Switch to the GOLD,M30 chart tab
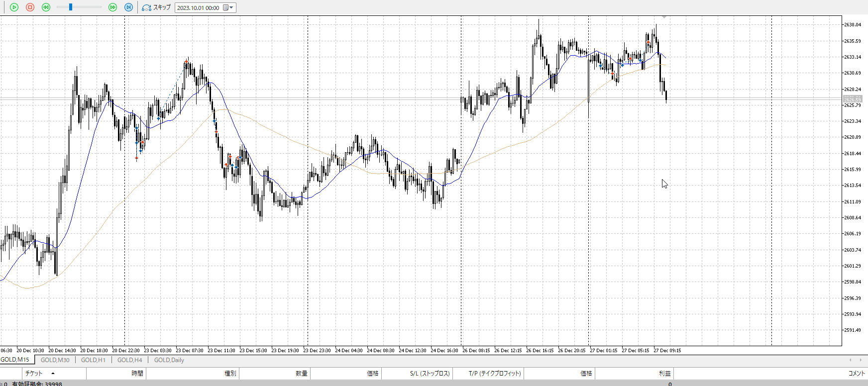 pyautogui.click(x=55, y=360)
